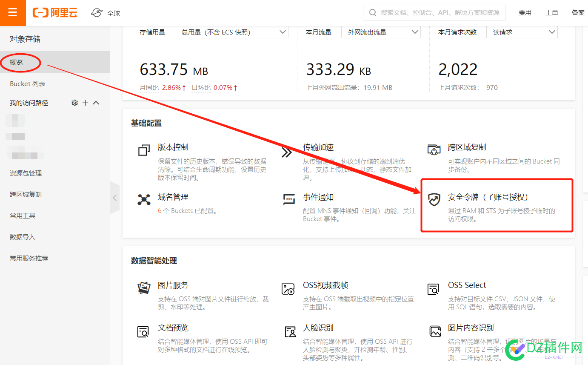Click the 传输加速 double-arrow icon

(287, 152)
